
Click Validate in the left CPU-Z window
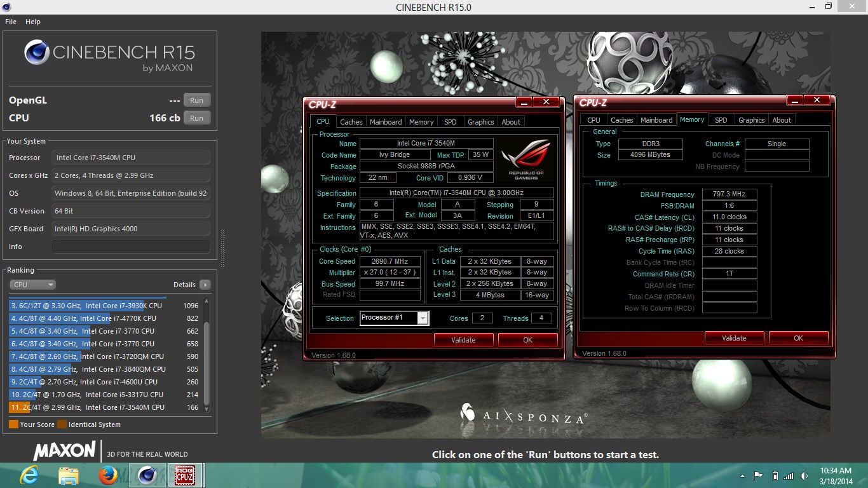[463, 340]
